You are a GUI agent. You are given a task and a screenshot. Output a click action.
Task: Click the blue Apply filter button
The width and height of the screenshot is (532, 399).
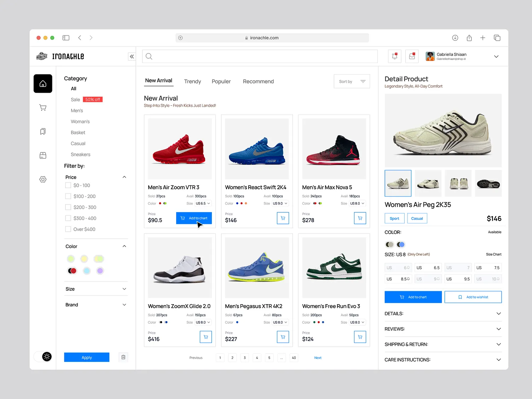[87, 357]
